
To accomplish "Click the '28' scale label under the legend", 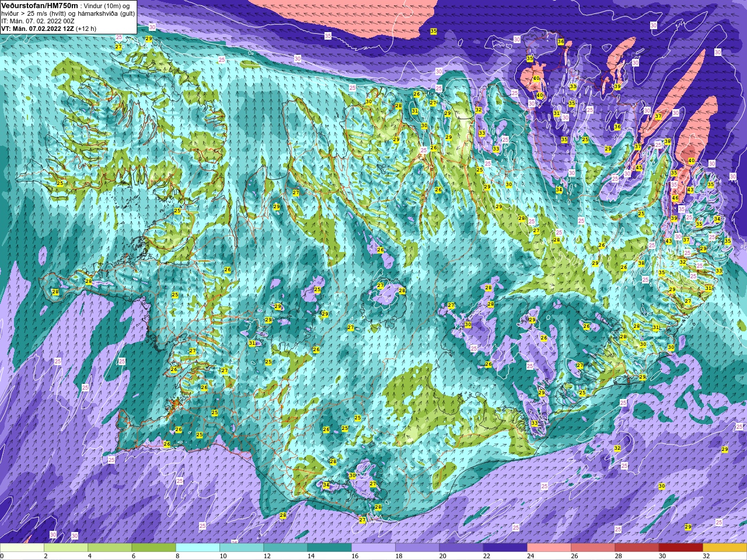I will pos(619,556).
